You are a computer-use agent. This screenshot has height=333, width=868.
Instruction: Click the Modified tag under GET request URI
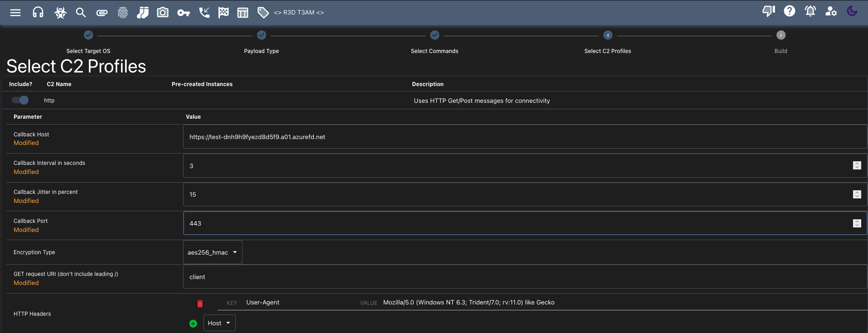[26, 283]
